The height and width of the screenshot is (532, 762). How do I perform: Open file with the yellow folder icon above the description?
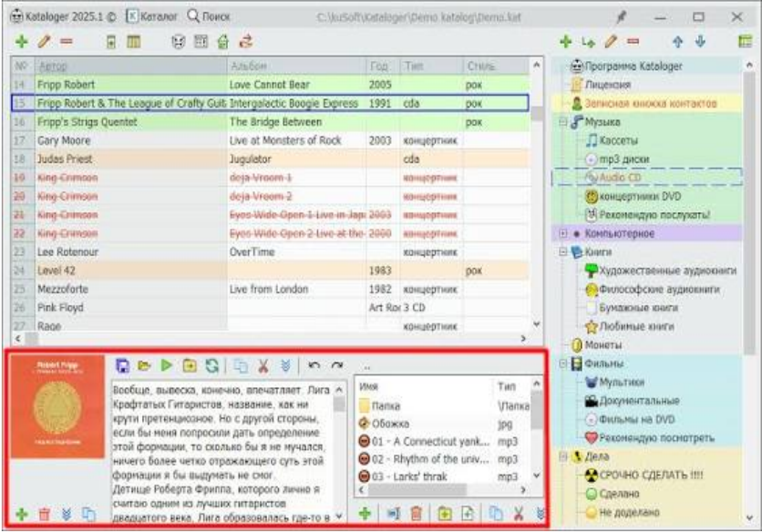(144, 365)
